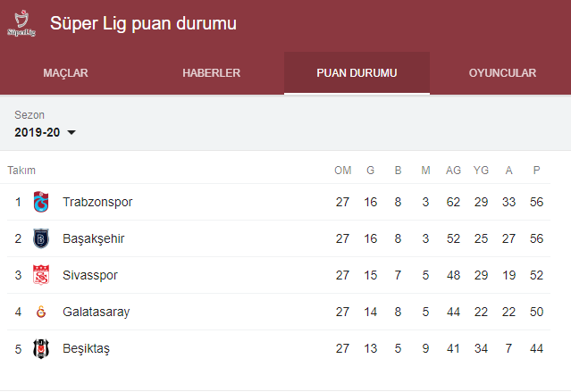This screenshot has width=571, height=392.
Task: Click the Beşiktaş club crest
Action: [41, 348]
